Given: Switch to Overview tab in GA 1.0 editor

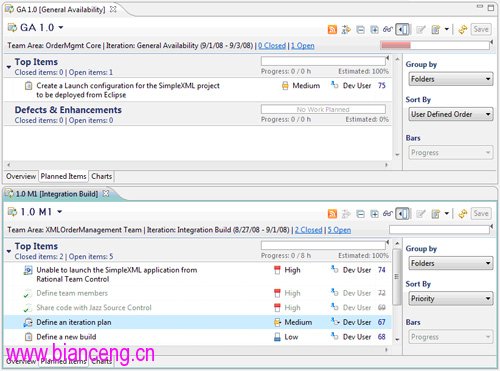Looking at the screenshot, I should 21,176.
